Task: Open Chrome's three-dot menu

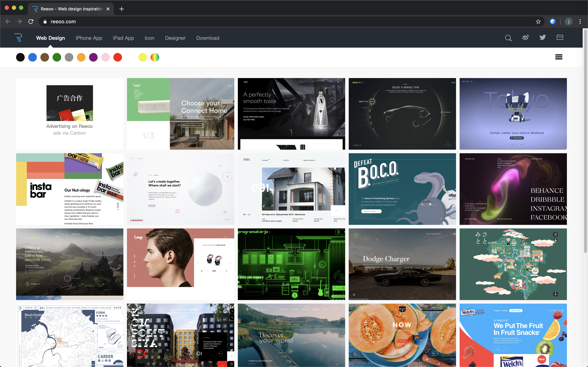Action: tap(580, 22)
